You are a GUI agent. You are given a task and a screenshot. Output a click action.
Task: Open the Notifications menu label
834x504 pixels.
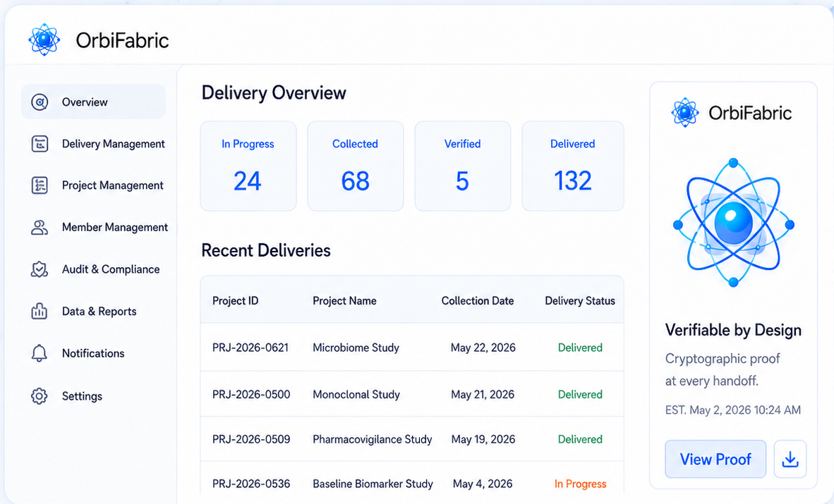(x=93, y=354)
